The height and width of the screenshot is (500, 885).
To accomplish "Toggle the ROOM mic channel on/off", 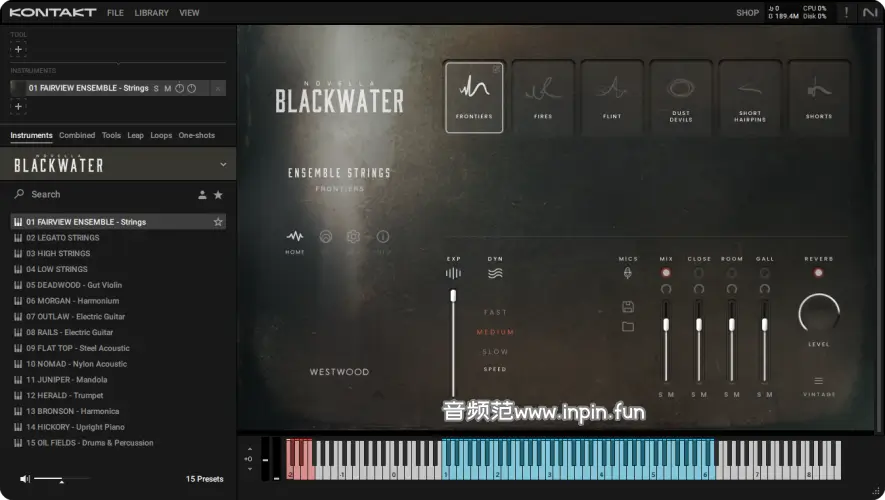I will point(731,273).
